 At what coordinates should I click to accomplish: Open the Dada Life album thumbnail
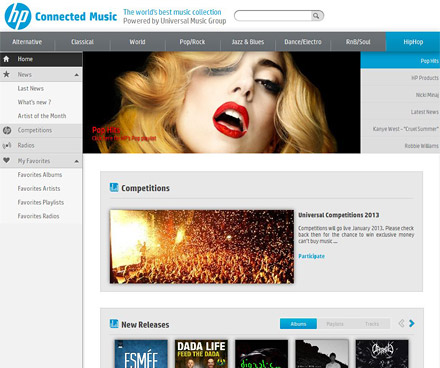[x=201, y=354]
